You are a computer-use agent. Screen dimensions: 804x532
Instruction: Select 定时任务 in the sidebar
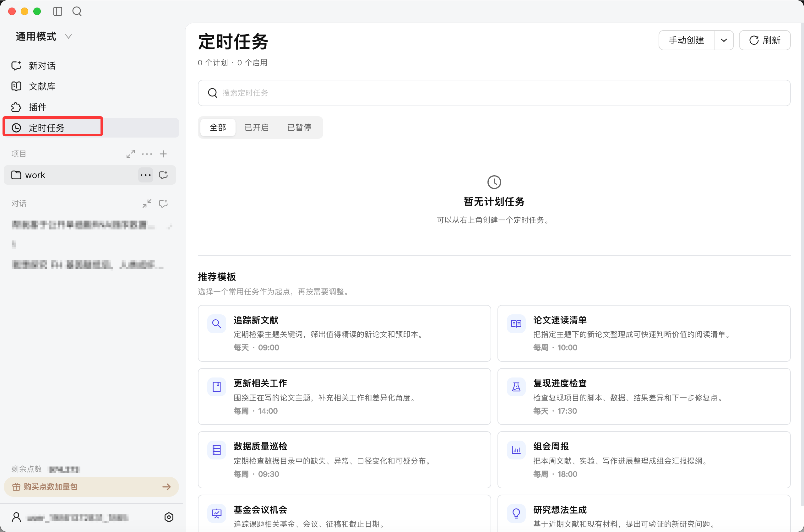pos(91,128)
